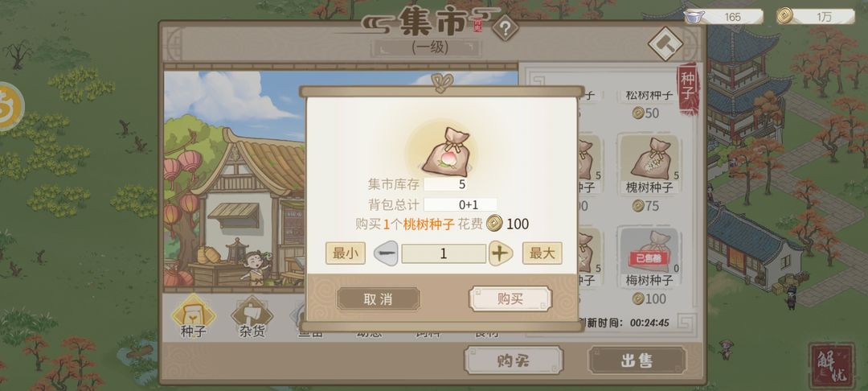The width and height of the screenshot is (868, 391).
Task: Click the gold coin balance icon
Action: click(x=784, y=15)
